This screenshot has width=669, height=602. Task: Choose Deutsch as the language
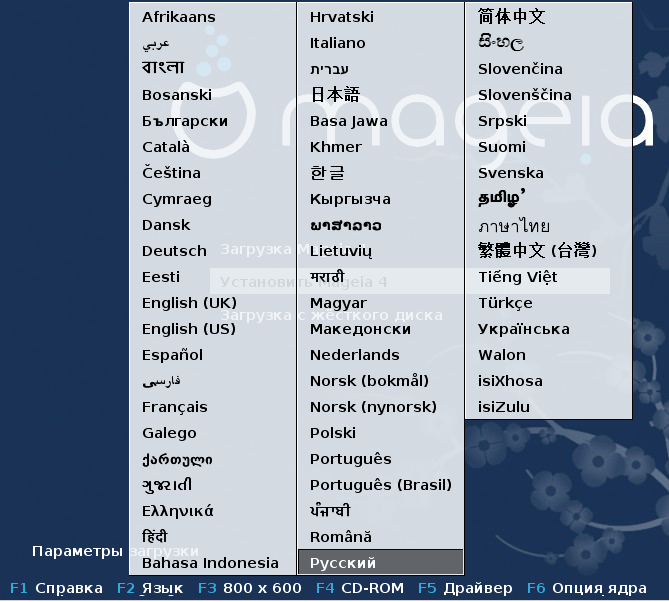(x=174, y=251)
